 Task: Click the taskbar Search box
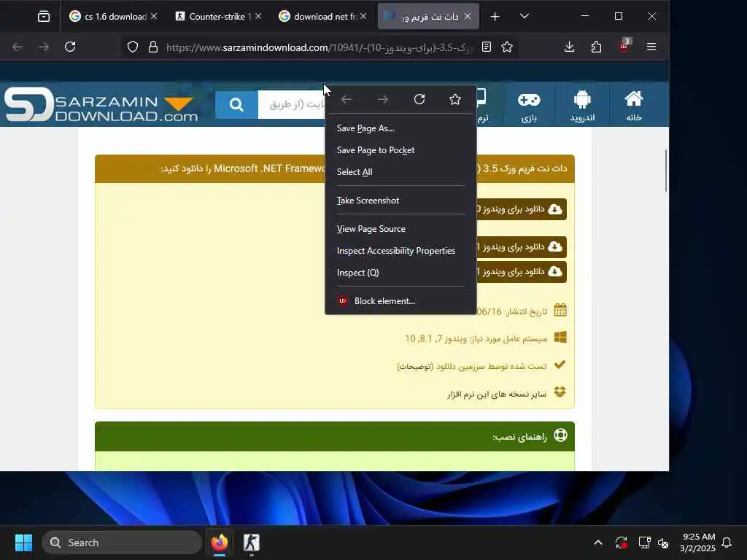(122, 542)
